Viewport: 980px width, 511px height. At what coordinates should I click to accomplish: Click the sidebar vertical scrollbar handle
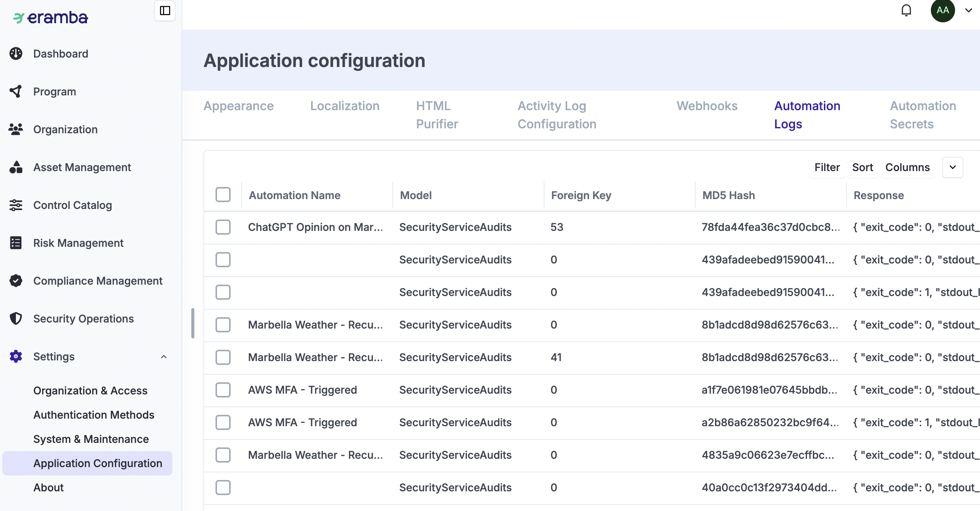click(193, 323)
